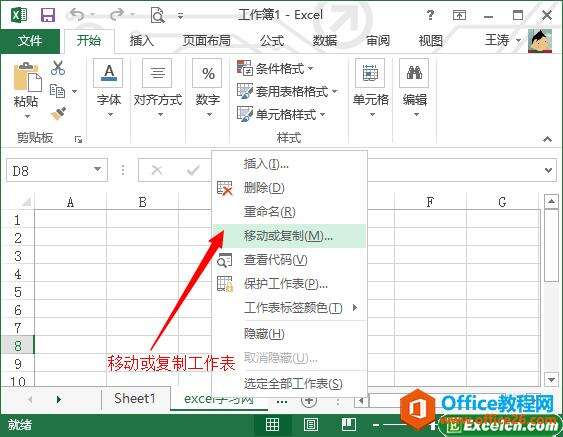
Task: Open the 字体 font group
Action: click(x=109, y=88)
